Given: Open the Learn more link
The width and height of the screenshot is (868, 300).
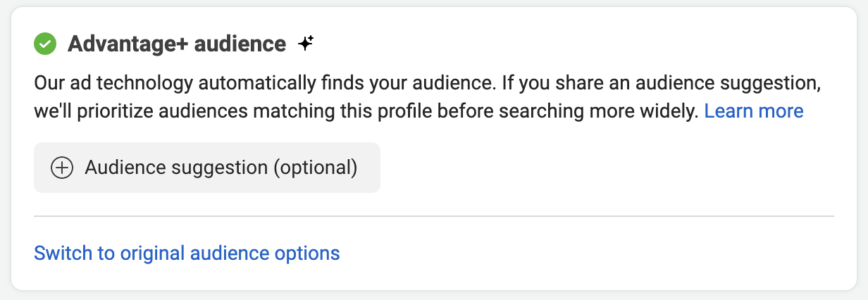Looking at the screenshot, I should [x=753, y=111].
